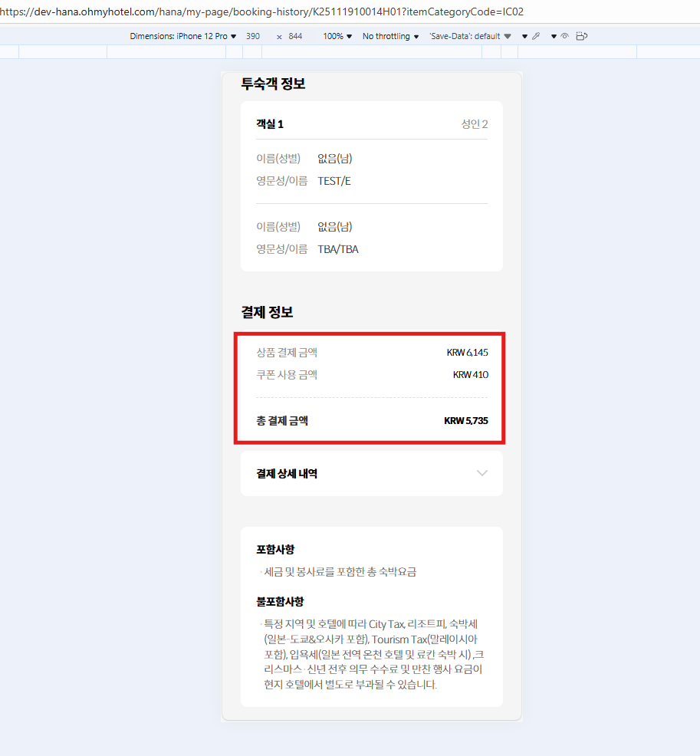Screen dimensions: 700x756
Task: Click the 객실 1 label
Action: pos(269,124)
